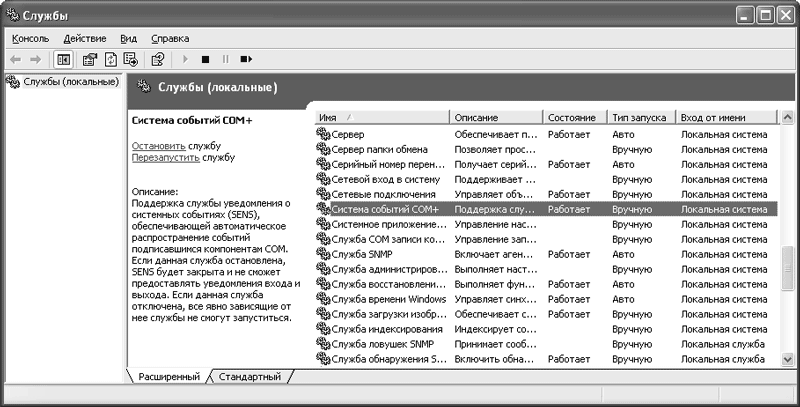Click Локальная служба in Служба ловушек SNMP row

pos(722,344)
